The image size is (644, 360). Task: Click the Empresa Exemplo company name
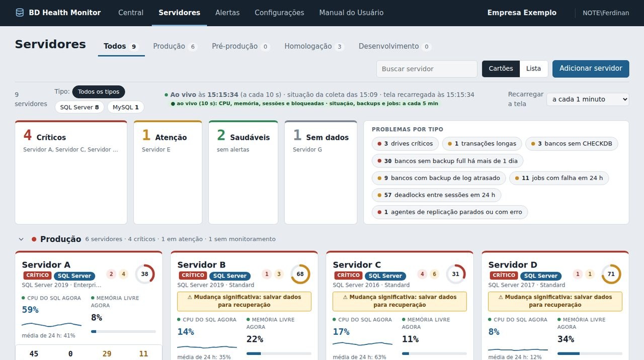[x=522, y=13]
